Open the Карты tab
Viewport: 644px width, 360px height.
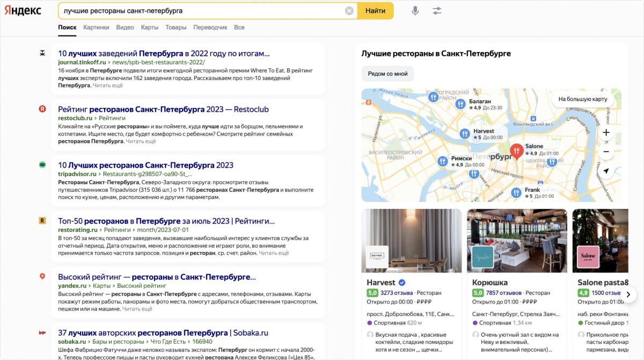click(x=149, y=27)
